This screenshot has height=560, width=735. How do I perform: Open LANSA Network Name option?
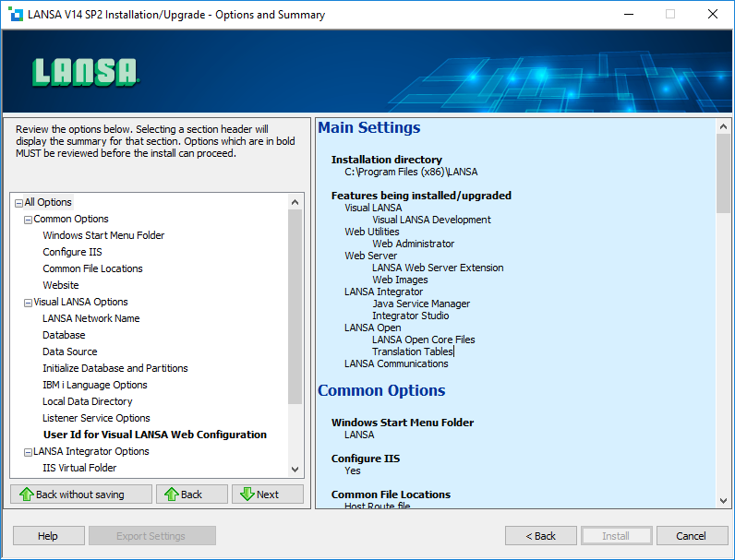pos(90,318)
